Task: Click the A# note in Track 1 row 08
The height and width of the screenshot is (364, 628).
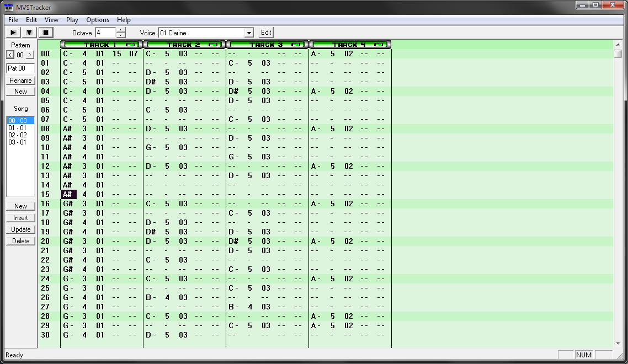Action: pos(67,129)
